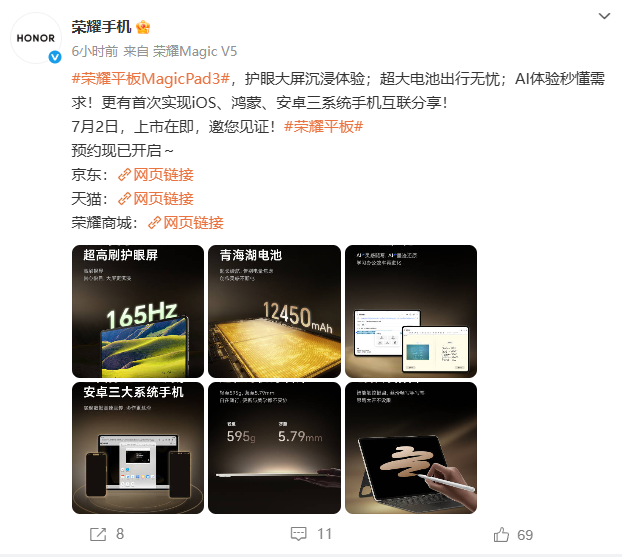Open the 安卓三大系统手机 image thumbnail
The image size is (622, 557).
(x=138, y=448)
